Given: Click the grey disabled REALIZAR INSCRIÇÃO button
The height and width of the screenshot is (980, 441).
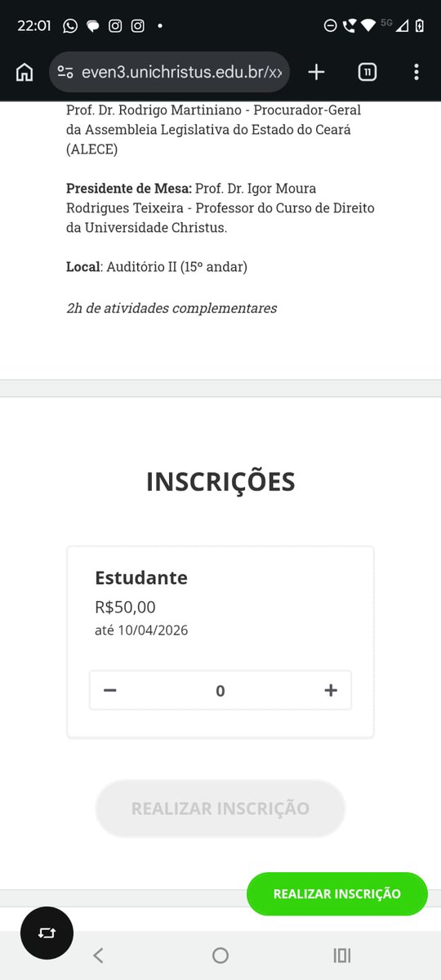Looking at the screenshot, I should point(220,808).
